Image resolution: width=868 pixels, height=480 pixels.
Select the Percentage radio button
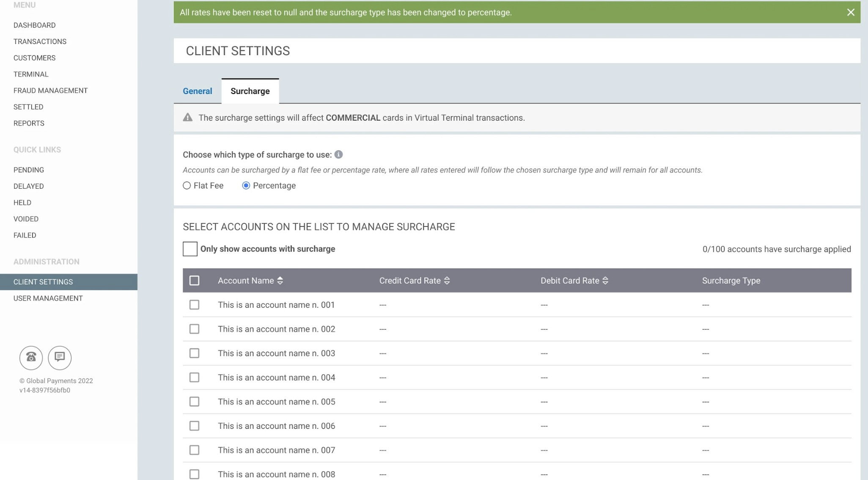point(246,185)
